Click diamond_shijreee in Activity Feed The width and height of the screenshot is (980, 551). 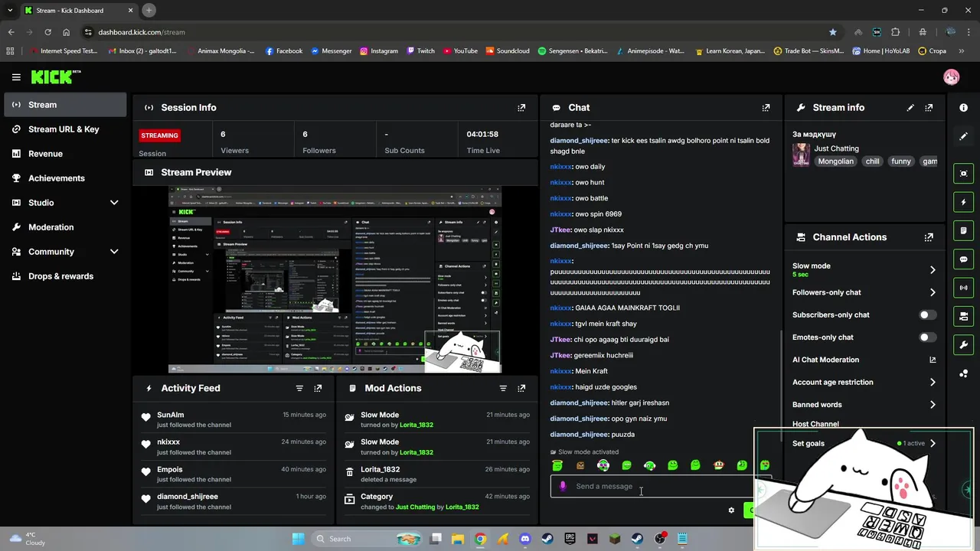[188, 497]
